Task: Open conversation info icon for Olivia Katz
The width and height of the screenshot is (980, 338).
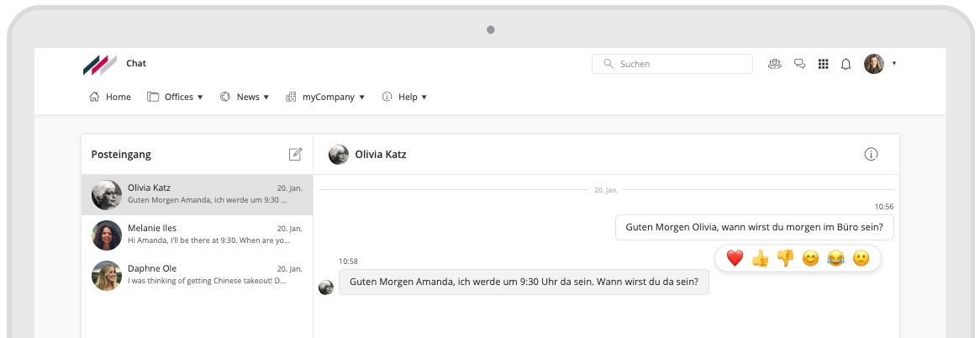Action: pyautogui.click(x=871, y=155)
